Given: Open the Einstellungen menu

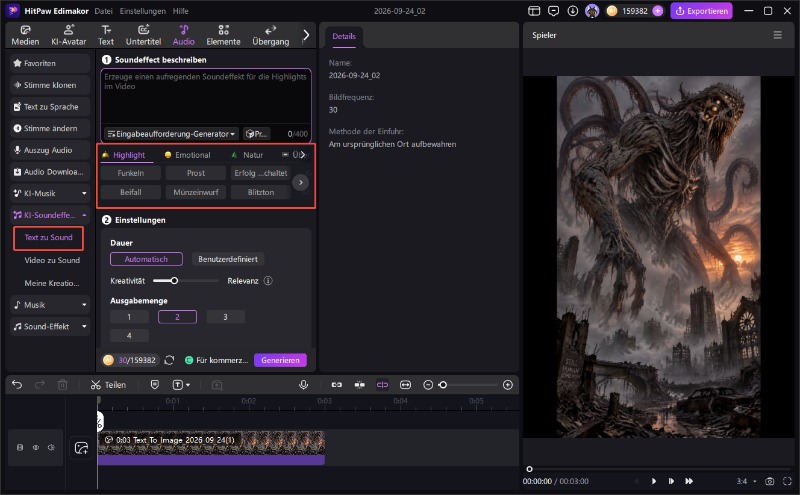Looking at the screenshot, I should point(142,11).
